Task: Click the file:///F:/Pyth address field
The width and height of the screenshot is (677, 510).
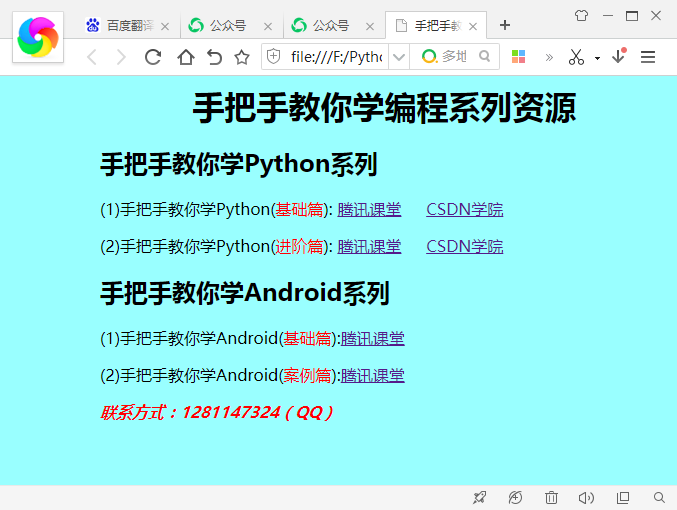Action: tap(336, 57)
